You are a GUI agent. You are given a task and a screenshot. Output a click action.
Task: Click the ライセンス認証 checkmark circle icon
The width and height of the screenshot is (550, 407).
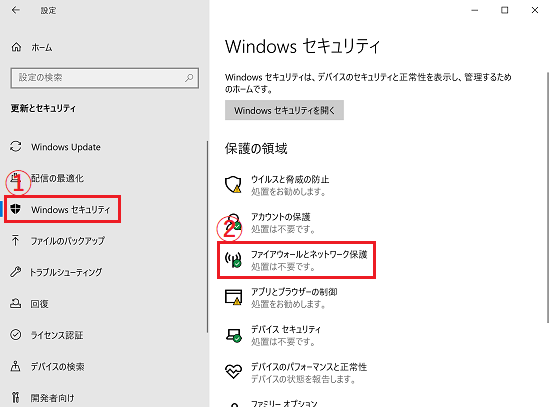(x=16, y=334)
